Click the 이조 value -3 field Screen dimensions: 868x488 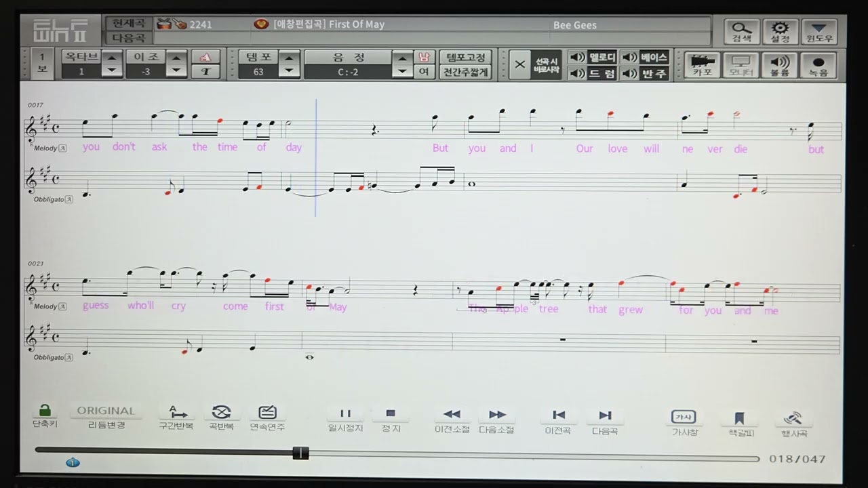146,72
